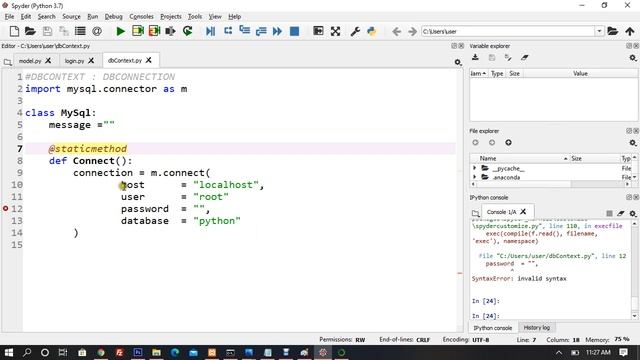Toggle fullscreen mode icon

[335, 31]
